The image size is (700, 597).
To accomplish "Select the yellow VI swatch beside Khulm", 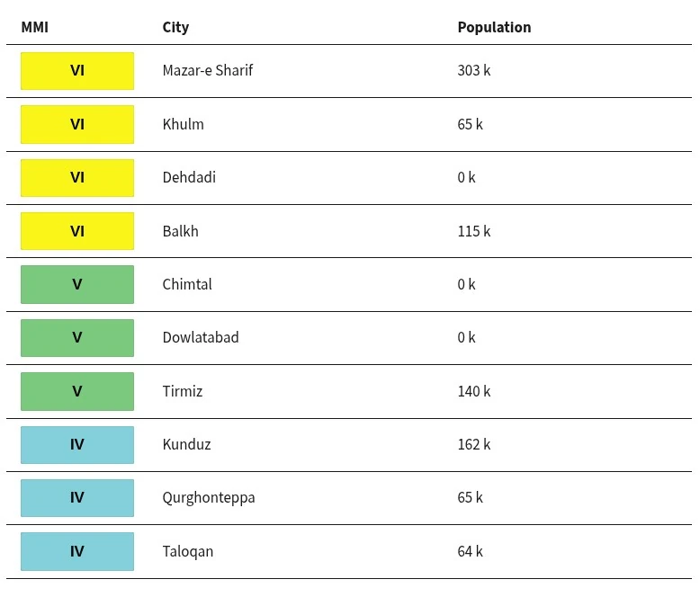I will tap(77, 124).
